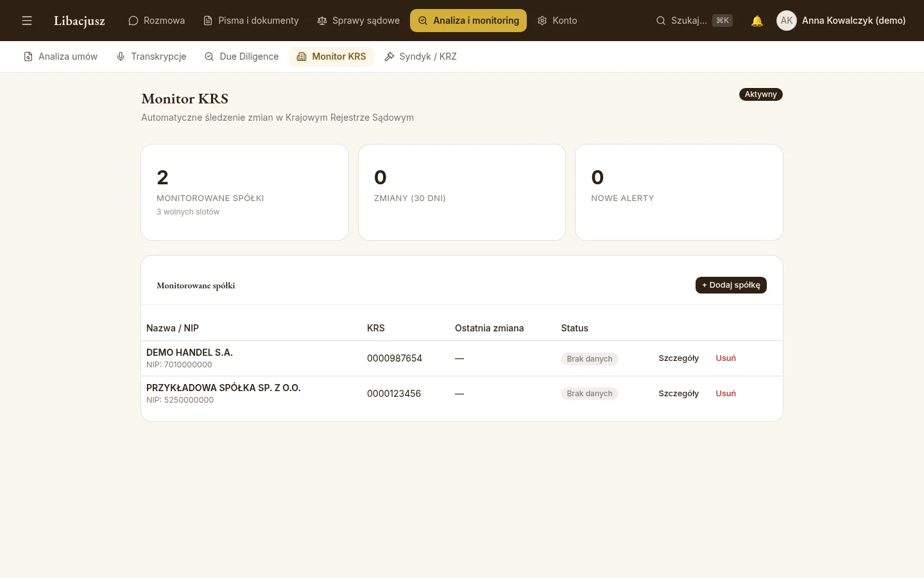Open notifications bell

757,21
